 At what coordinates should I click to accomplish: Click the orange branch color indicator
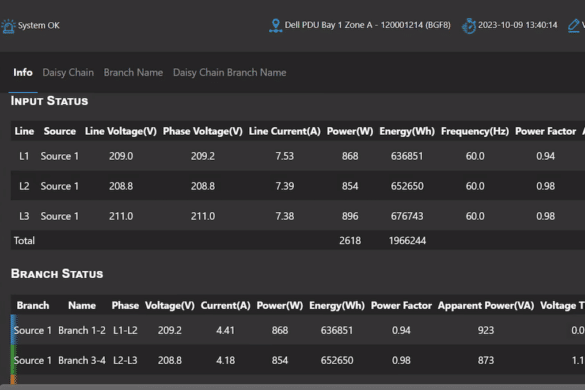[13, 379]
